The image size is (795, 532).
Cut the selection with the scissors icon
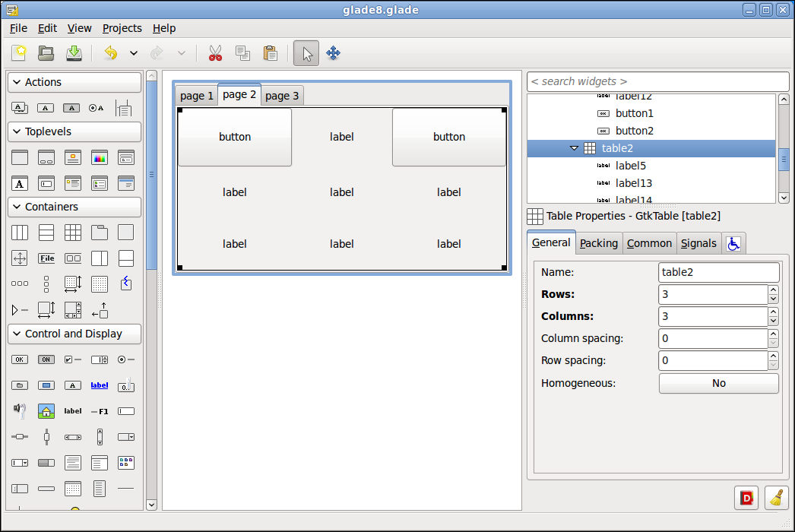pos(216,52)
